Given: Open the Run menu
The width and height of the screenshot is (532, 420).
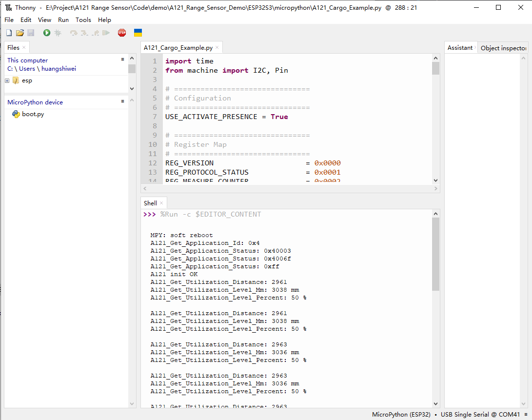Looking at the screenshot, I should tap(63, 20).
